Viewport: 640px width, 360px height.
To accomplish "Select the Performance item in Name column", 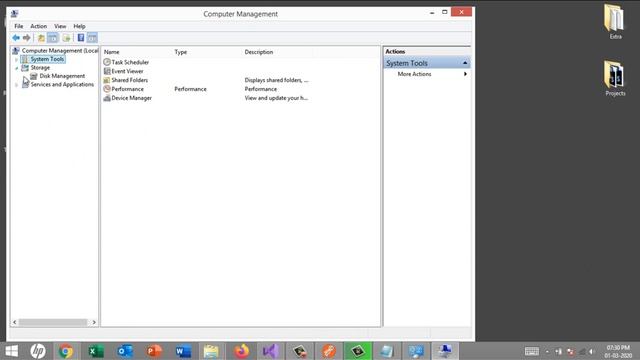I will tap(127, 89).
